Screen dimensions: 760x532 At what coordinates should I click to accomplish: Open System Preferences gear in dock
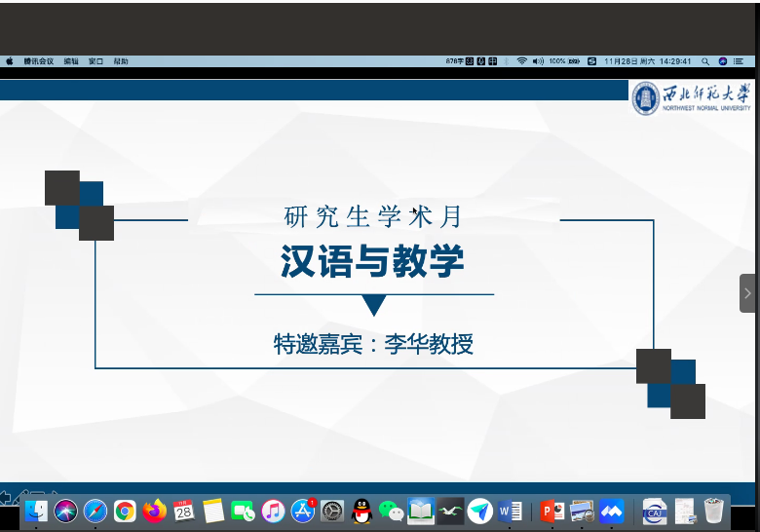pyautogui.click(x=332, y=510)
